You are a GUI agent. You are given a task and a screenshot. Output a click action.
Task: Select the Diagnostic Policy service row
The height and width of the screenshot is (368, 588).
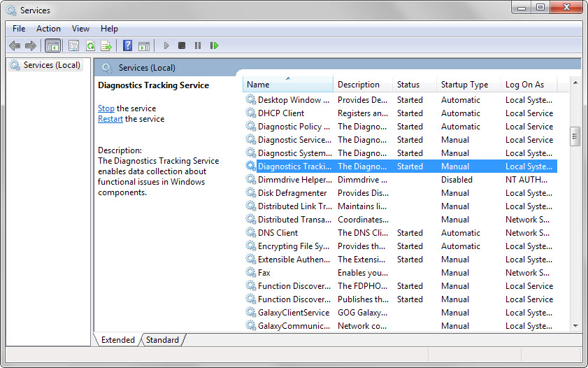coord(401,127)
